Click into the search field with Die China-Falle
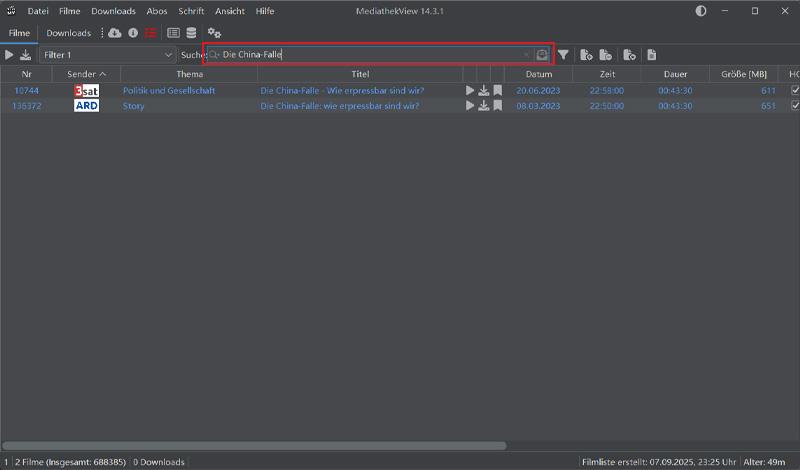The height and width of the screenshot is (470, 800). [370, 55]
